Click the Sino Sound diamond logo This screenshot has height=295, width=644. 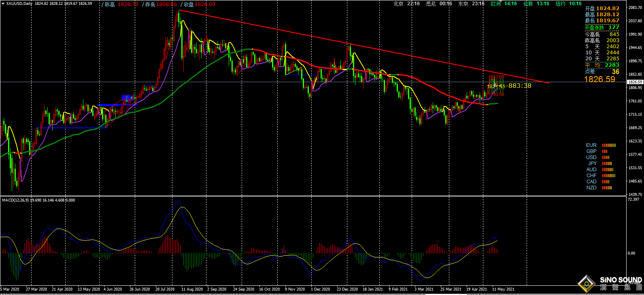(587, 283)
